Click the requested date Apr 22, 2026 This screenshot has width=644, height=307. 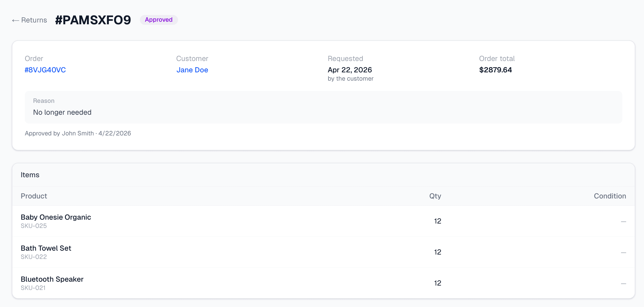coord(350,70)
